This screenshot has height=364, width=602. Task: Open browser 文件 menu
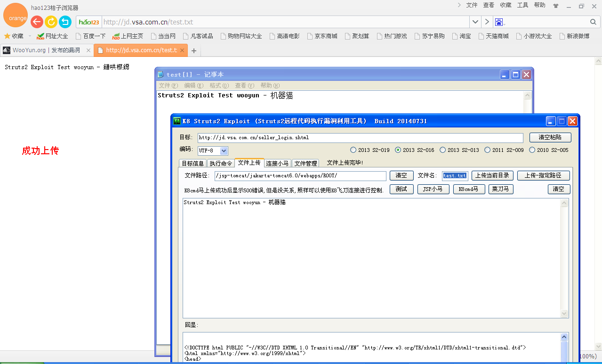pos(472,5)
